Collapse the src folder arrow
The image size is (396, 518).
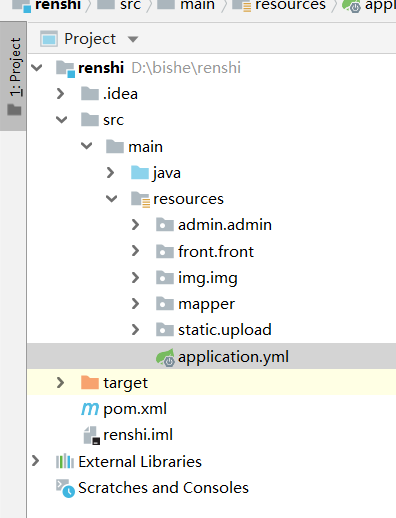[x=62, y=120]
